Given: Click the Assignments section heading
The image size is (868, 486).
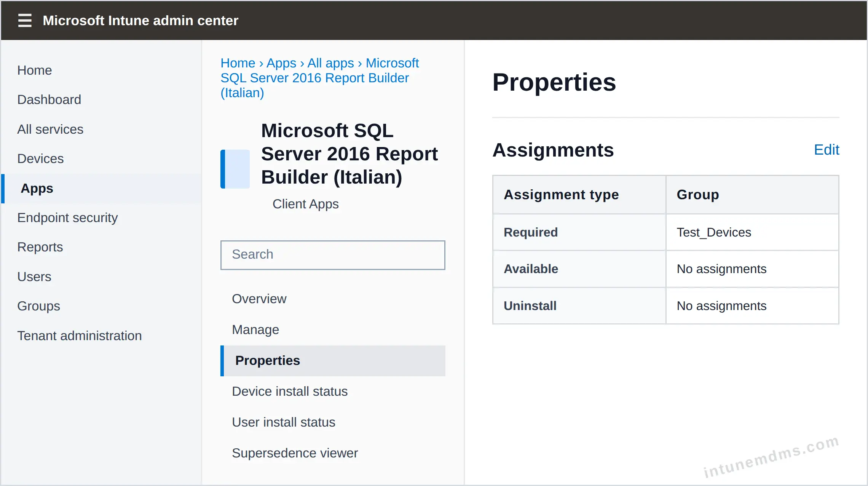Looking at the screenshot, I should (x=553, y=150).
